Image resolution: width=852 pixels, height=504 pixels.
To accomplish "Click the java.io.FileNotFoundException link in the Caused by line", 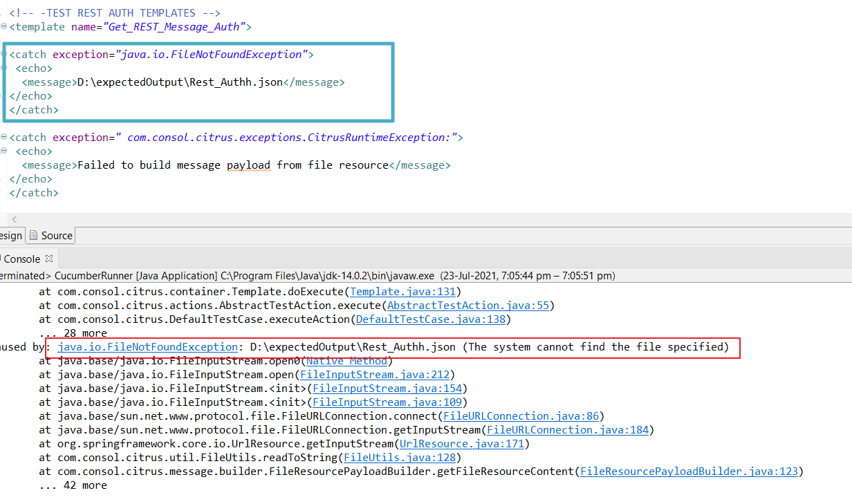I will [x=147, y=346].
